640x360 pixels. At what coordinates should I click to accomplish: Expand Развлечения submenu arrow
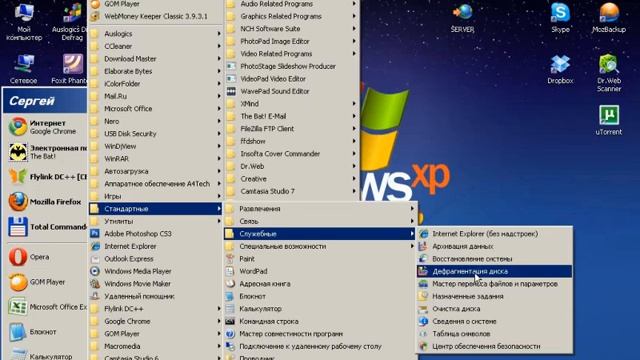pyautogui.click(x=412, y=209)
